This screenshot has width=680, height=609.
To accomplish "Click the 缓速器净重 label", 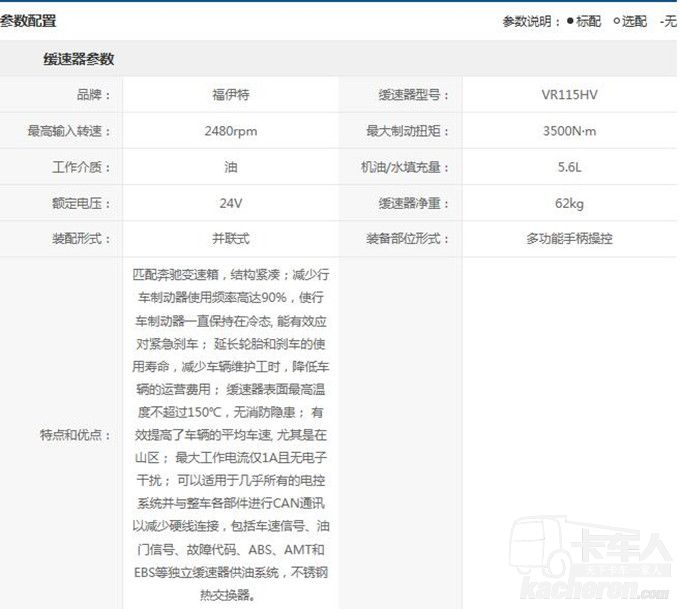I will [x=413, y=203].
